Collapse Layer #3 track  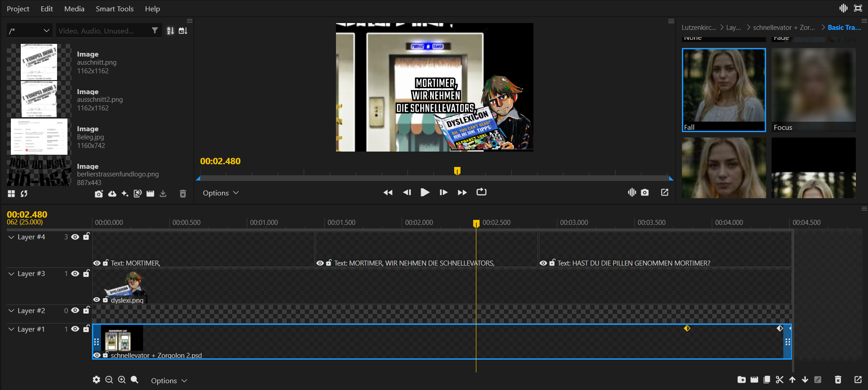[11, 274]
